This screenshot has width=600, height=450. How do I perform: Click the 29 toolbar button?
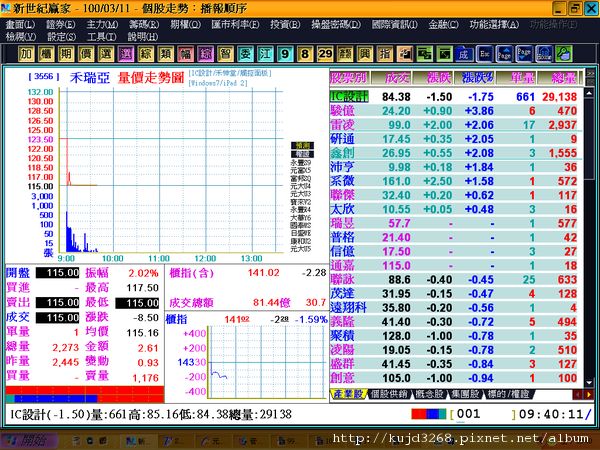coord(325,54)
